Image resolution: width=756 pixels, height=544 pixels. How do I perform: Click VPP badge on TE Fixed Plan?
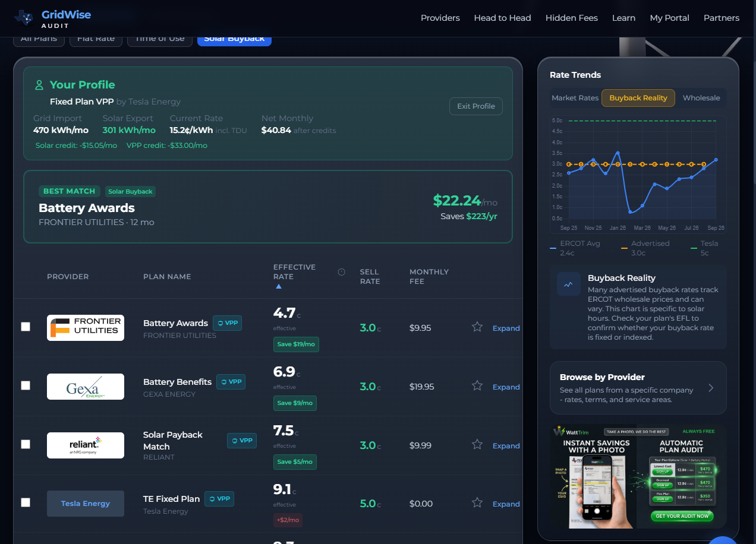point(219,499)
